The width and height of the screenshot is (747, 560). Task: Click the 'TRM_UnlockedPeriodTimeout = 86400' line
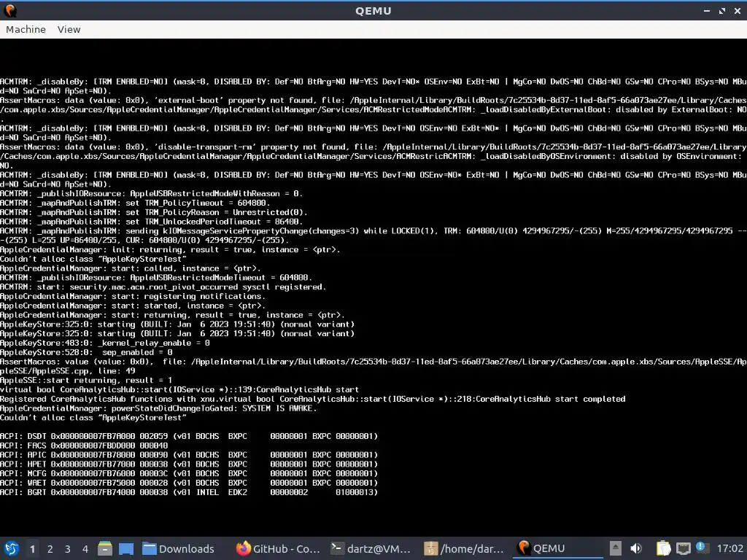152,222
